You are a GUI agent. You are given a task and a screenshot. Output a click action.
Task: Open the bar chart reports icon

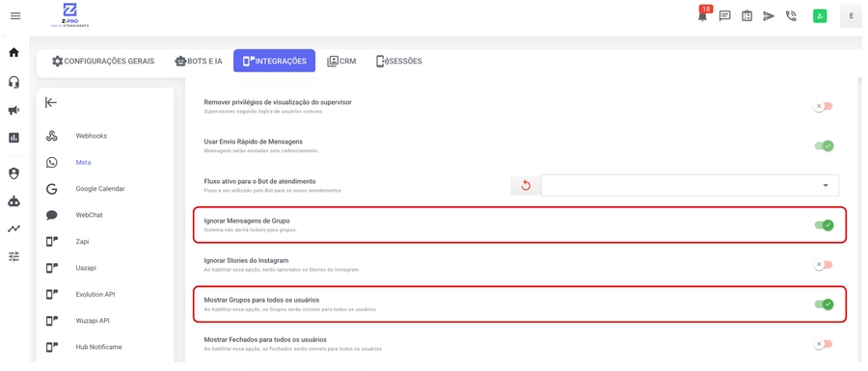(14, 138)
